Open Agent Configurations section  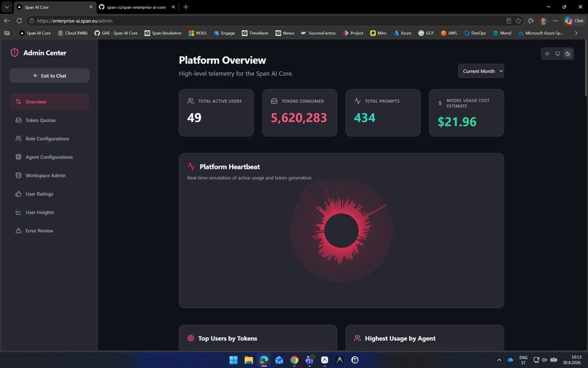[x=50, y=157]
